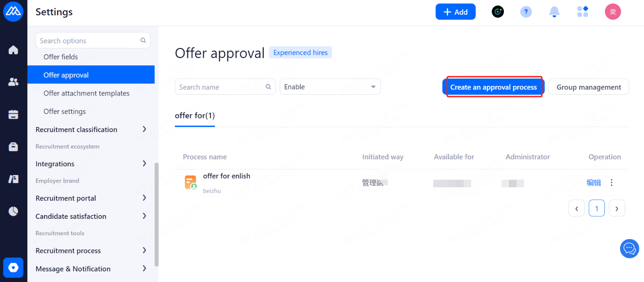Open the Enable status dropdown
644x282 pixels.
click(x=330, y=87)
